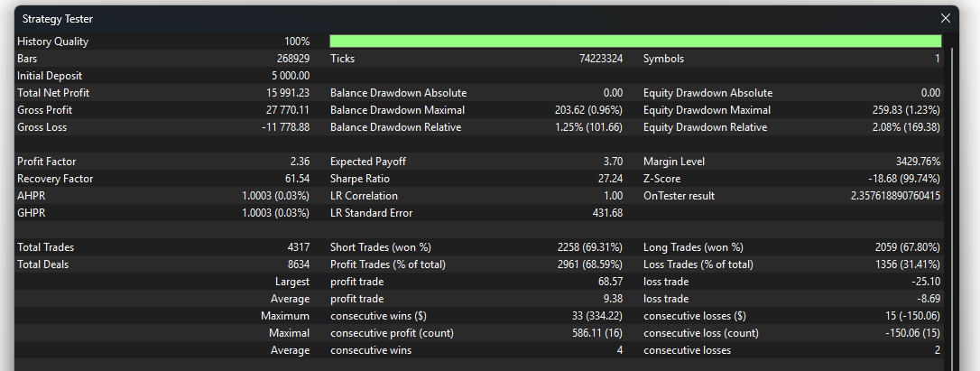Select the Expected Payoff value 3.70
This screenshot has width=980, height=371.
pyautogui.click(x=613, y=162)
